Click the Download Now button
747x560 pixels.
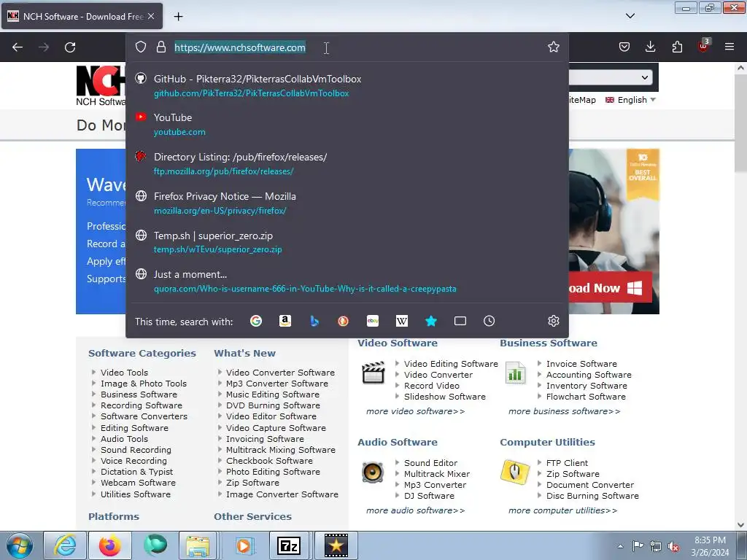(x=610, y=287)
